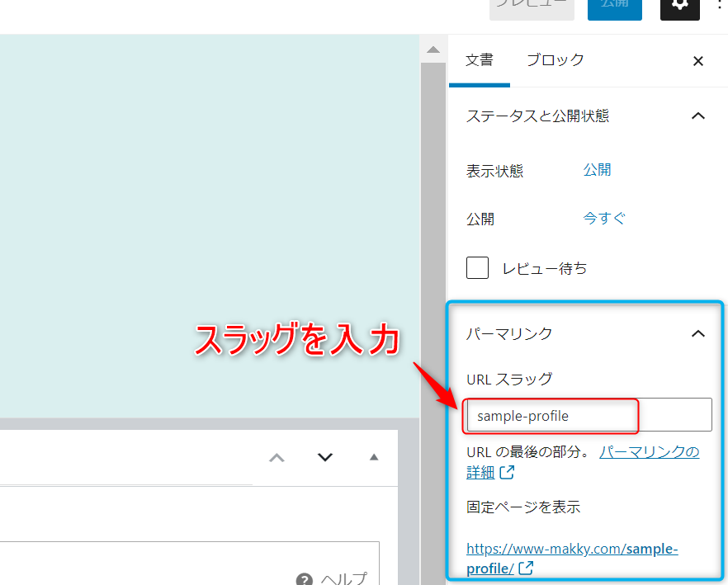Toggle meta box panel with triangle arrow
Screen dimensions: 728x585
[374, 458]
